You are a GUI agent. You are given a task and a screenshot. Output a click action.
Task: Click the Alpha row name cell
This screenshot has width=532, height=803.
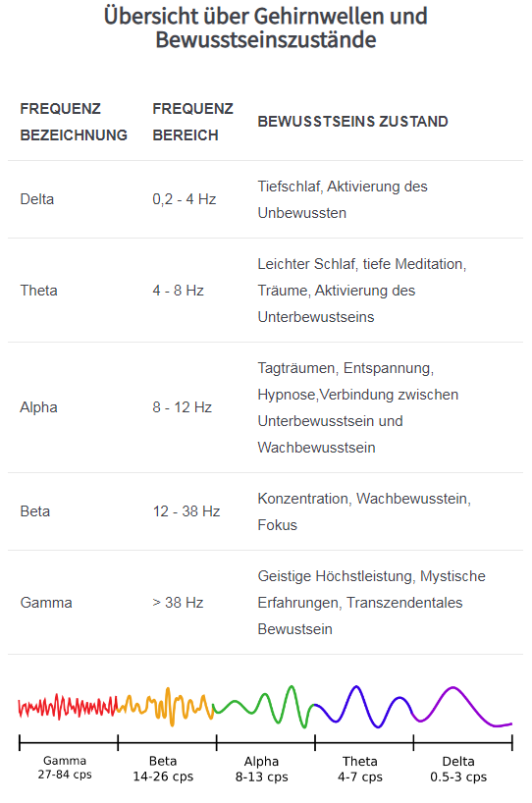(38, 407)
